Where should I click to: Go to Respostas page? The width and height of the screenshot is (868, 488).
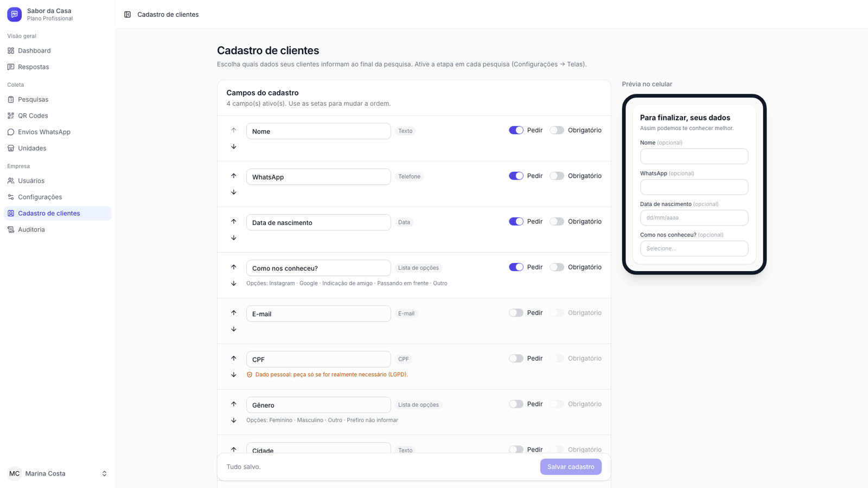pyautogui.click(x=58, y=67)
